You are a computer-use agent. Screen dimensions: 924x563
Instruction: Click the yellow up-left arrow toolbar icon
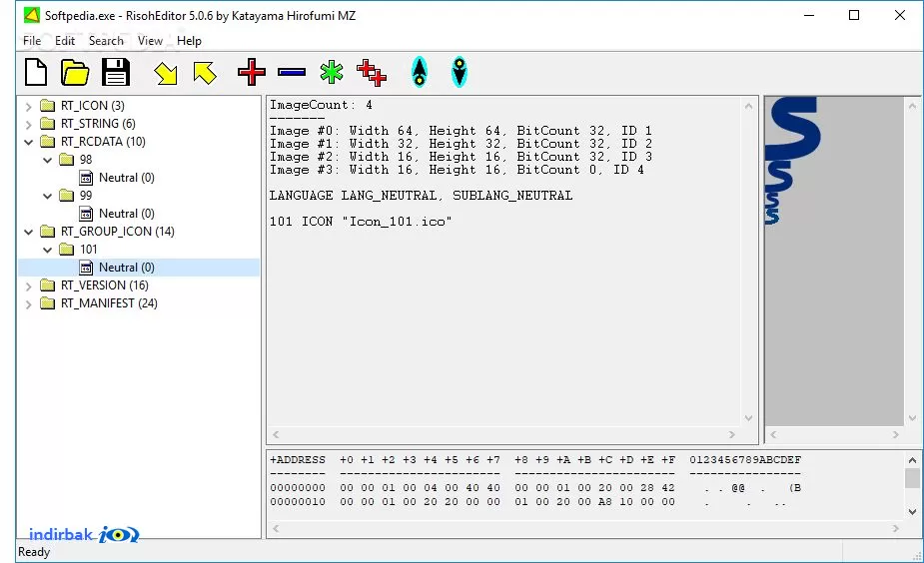pyautogui.click(x=205, y=73)
